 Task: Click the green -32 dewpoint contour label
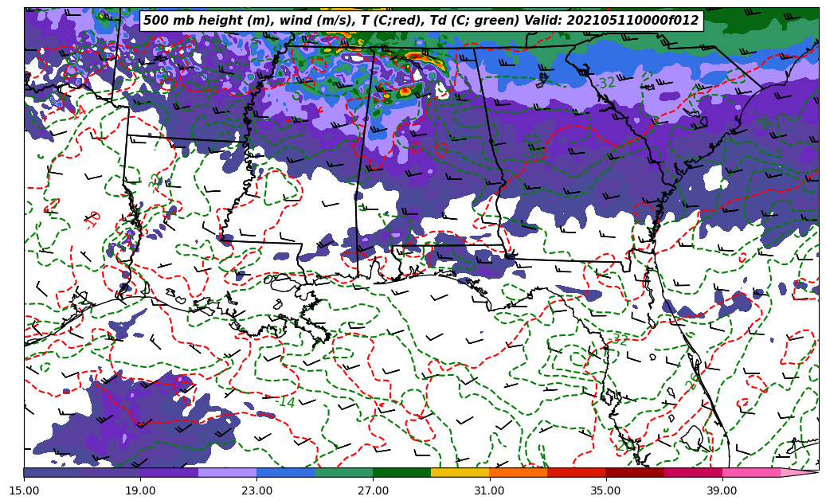click(x=606, y=83)
